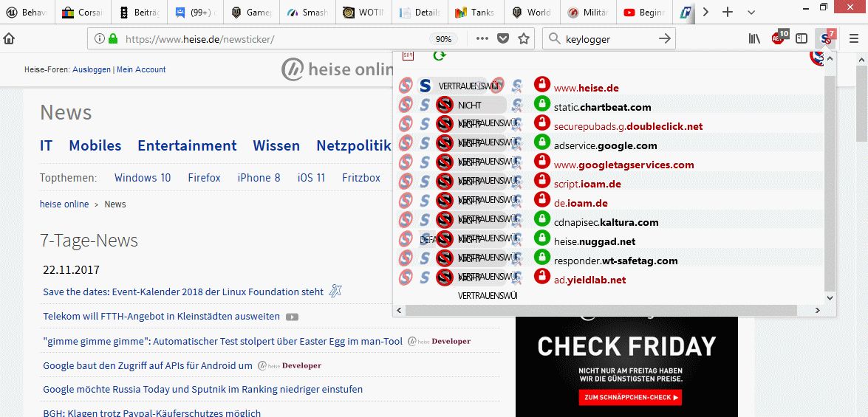Switch to the Tanks browser tab

point(474,12)
